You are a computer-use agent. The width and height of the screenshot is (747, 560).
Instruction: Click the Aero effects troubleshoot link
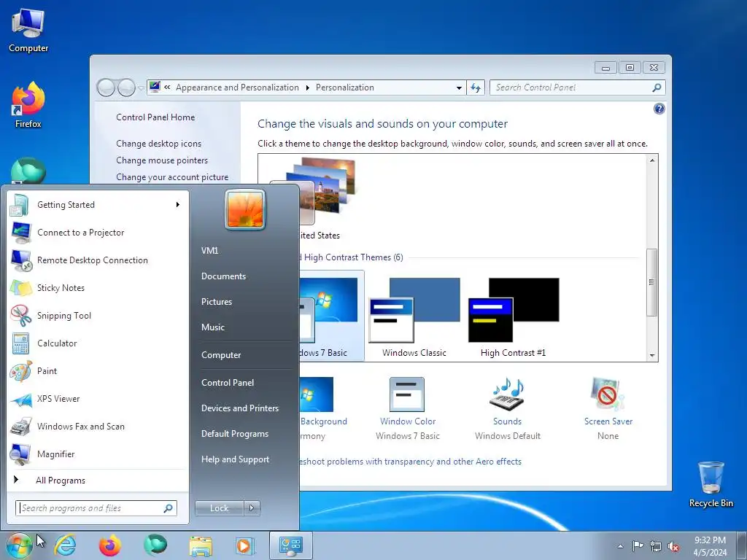pos(410,462)
